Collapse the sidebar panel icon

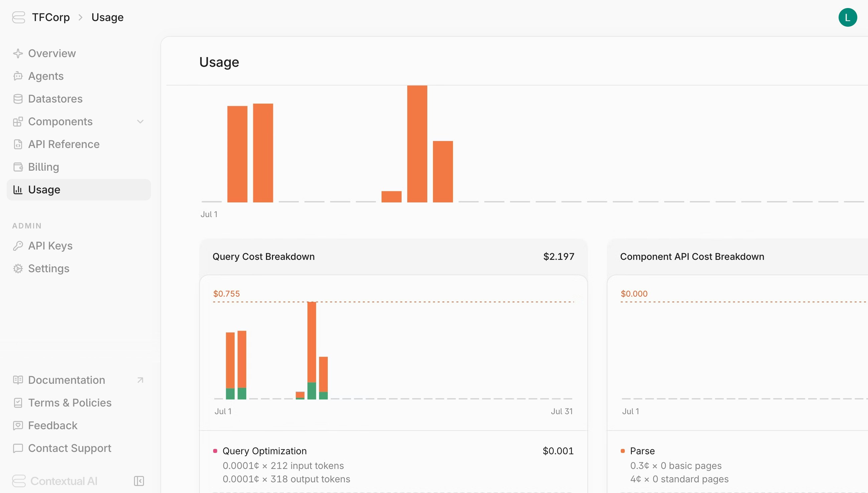pyautogui.click(x=139, y=481)
